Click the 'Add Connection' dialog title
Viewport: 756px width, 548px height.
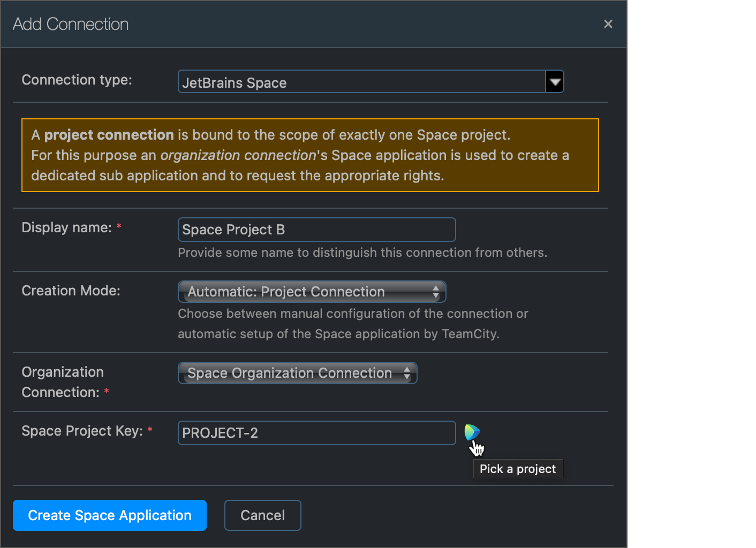coord(71,24)
